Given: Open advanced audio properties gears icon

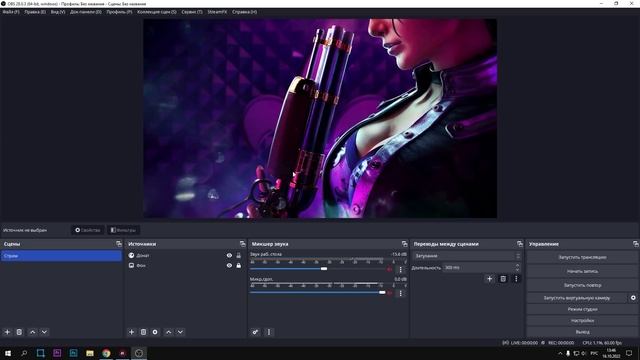Looking at the screenshot, I should pyautogui.click(x=255, y=332).
